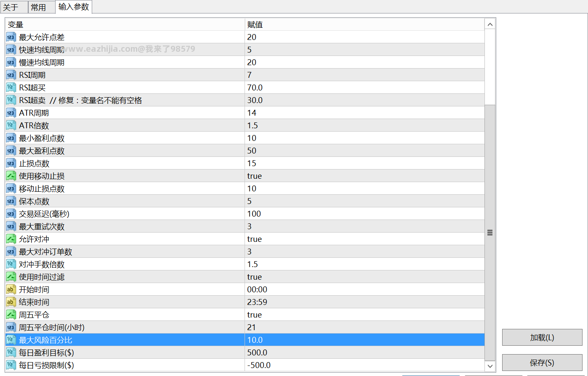Click the vertical scrollbar thumb
588x376 pixels.
[490, 233]
